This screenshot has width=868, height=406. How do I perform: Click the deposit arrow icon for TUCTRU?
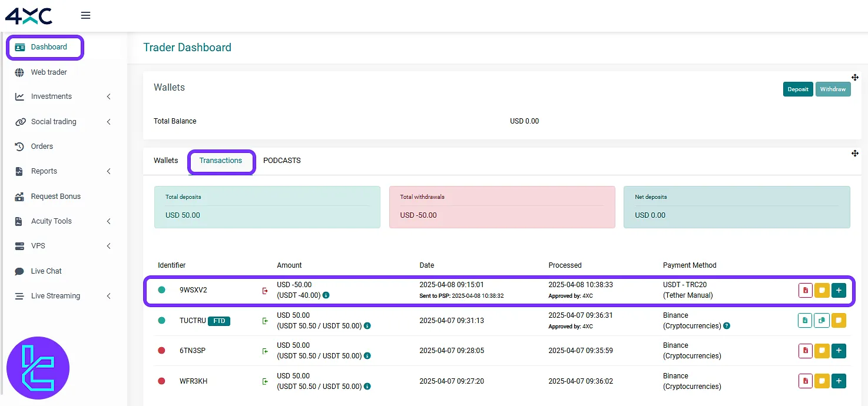(265, 321)
